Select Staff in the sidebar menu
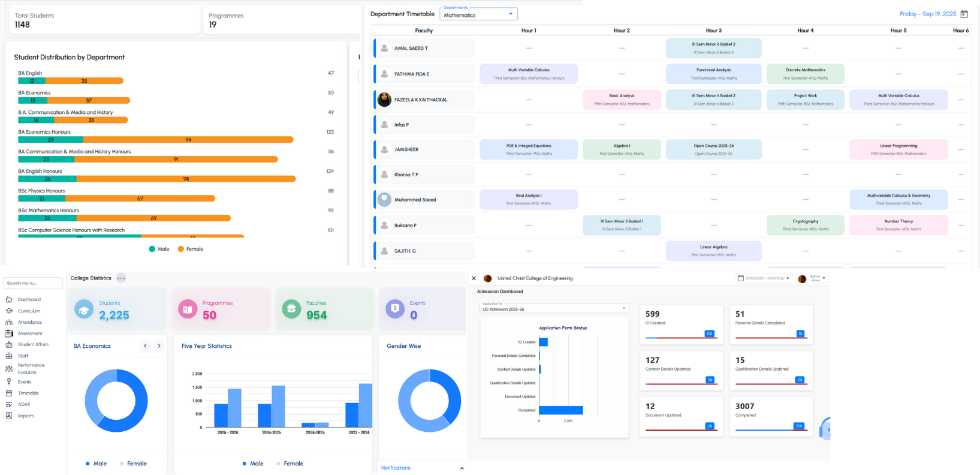Viewport: 980px width, 475px height. [23, 356]
